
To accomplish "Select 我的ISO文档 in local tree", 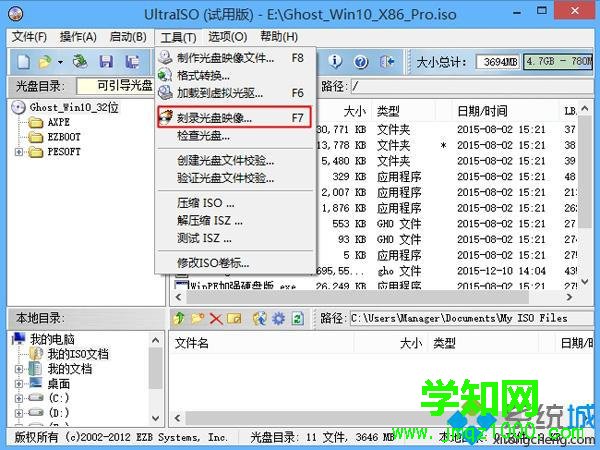I will 78,354.
